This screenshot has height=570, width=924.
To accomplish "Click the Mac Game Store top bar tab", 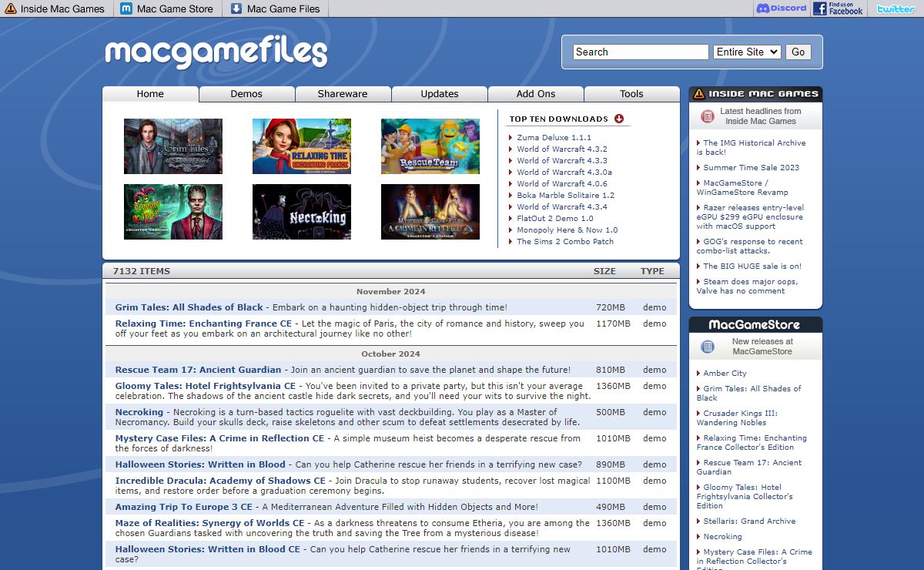I will (x=167, y=8).
